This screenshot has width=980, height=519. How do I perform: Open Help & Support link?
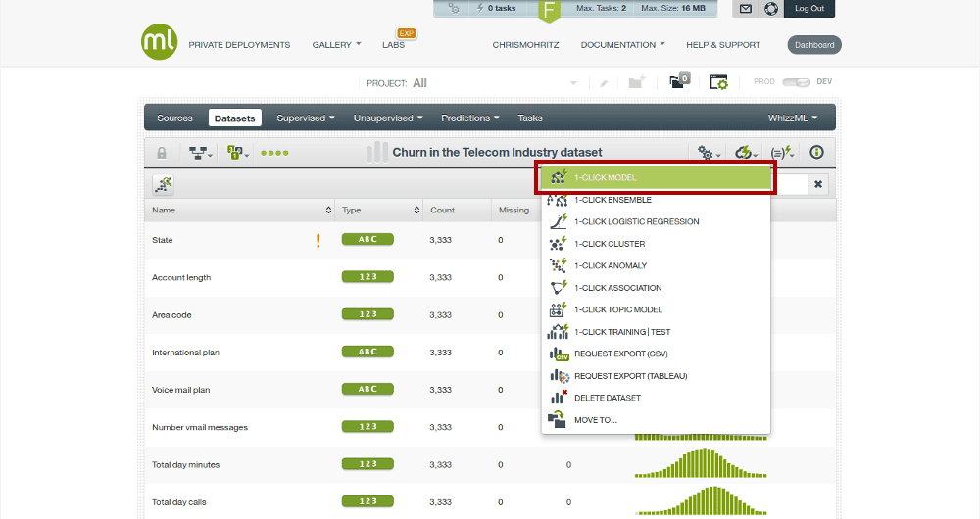723,45
